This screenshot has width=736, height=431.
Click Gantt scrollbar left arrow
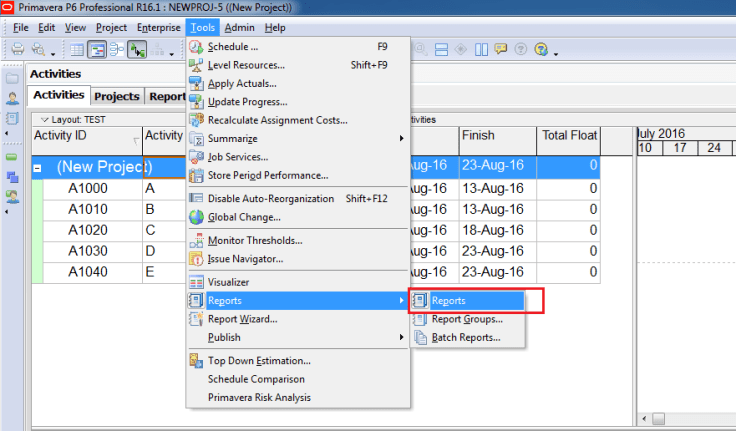click(644, 418)
